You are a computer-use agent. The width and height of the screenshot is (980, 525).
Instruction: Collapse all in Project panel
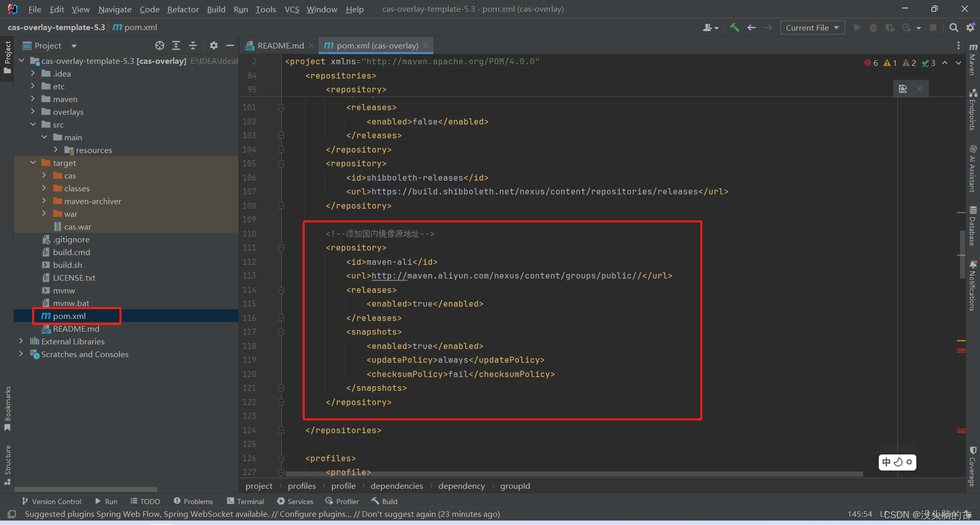(x=193, y=45)
